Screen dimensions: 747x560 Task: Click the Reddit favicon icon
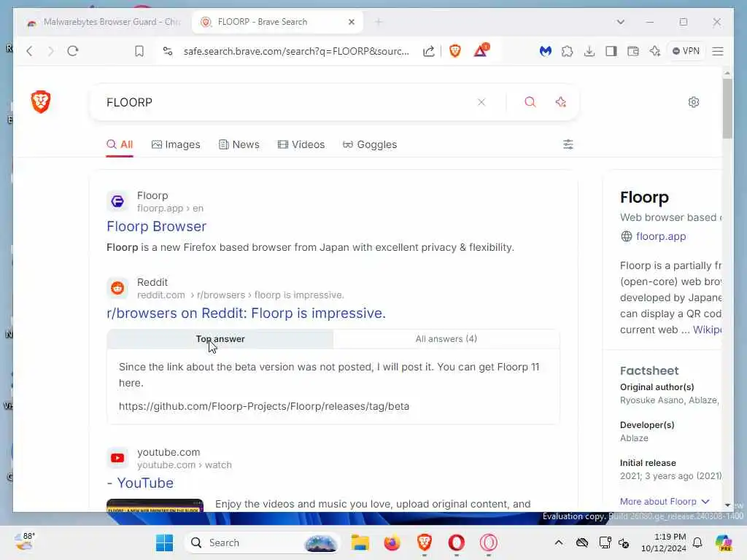pyautogui.click(x=117, y=288)
